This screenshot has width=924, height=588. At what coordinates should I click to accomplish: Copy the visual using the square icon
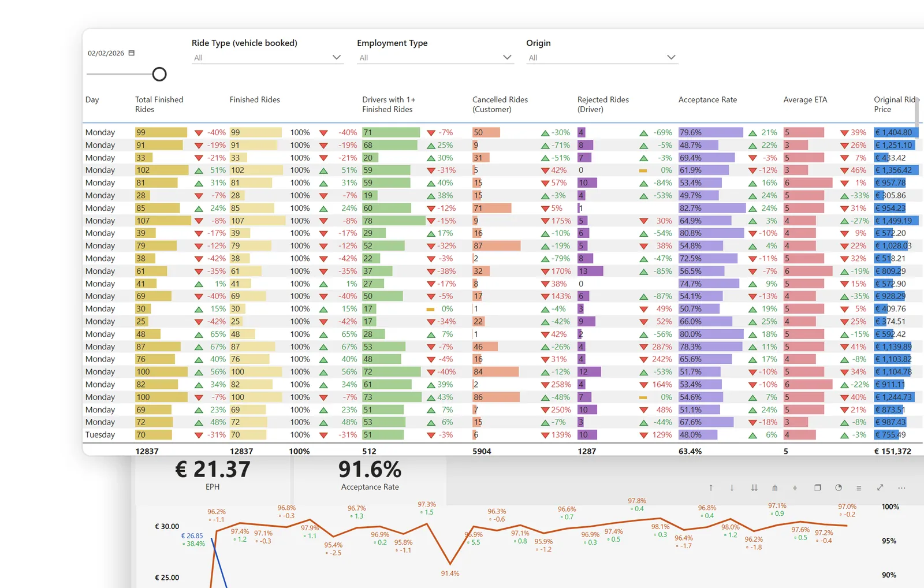pos(818,487)
